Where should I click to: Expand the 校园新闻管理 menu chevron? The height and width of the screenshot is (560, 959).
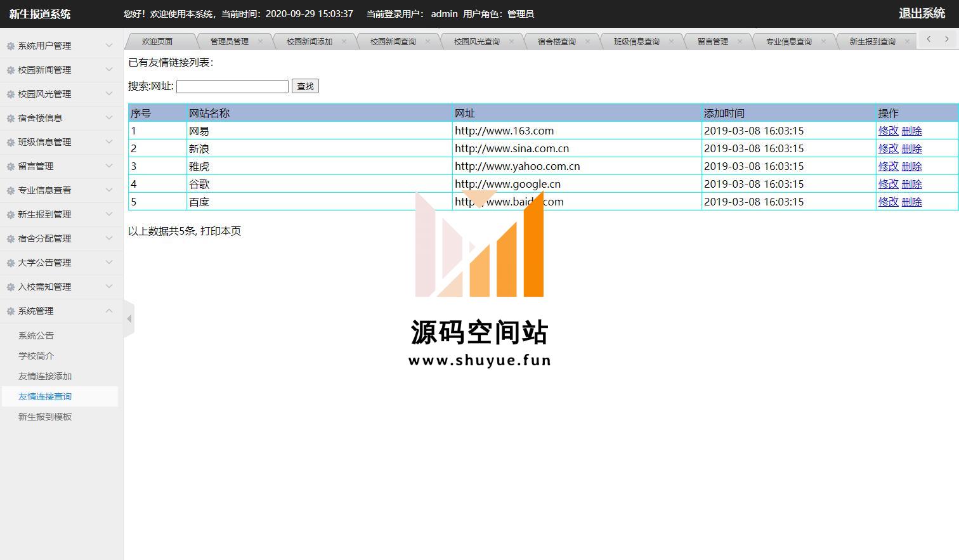click(x=109, y=69)
